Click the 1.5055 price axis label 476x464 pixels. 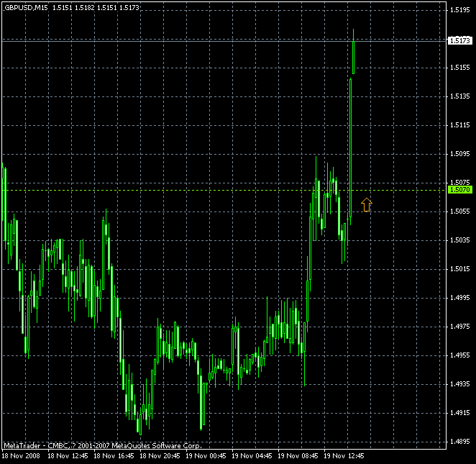[459, 211]
